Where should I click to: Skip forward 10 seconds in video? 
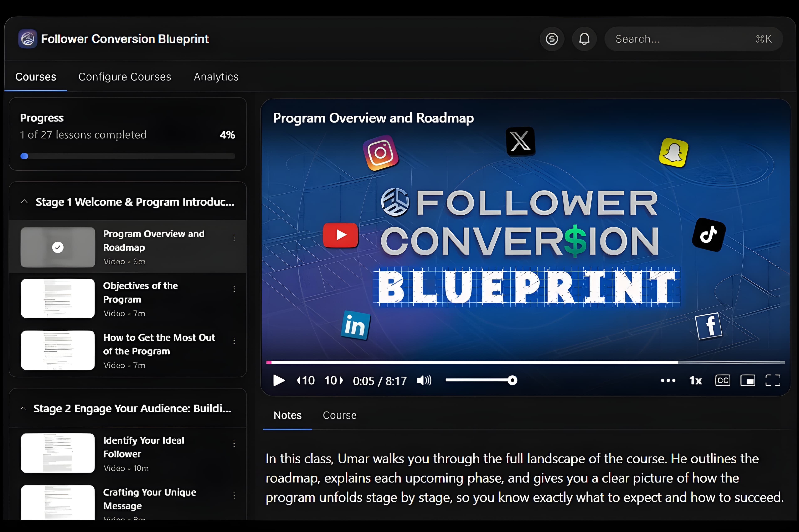coord(334,380)
